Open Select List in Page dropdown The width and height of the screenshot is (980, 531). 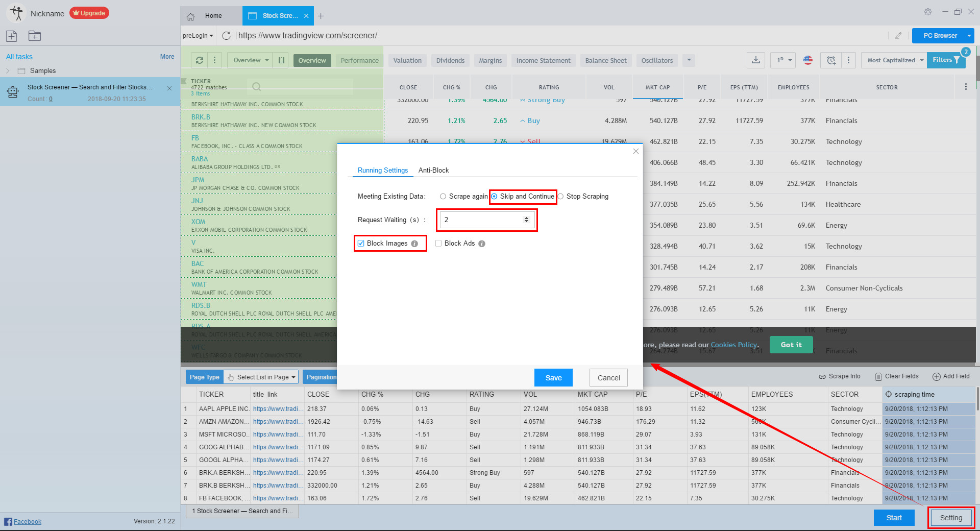[261, 377]
